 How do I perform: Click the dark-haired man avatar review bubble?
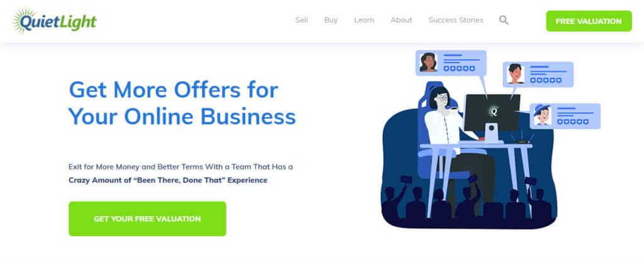[x=538, y=74]
